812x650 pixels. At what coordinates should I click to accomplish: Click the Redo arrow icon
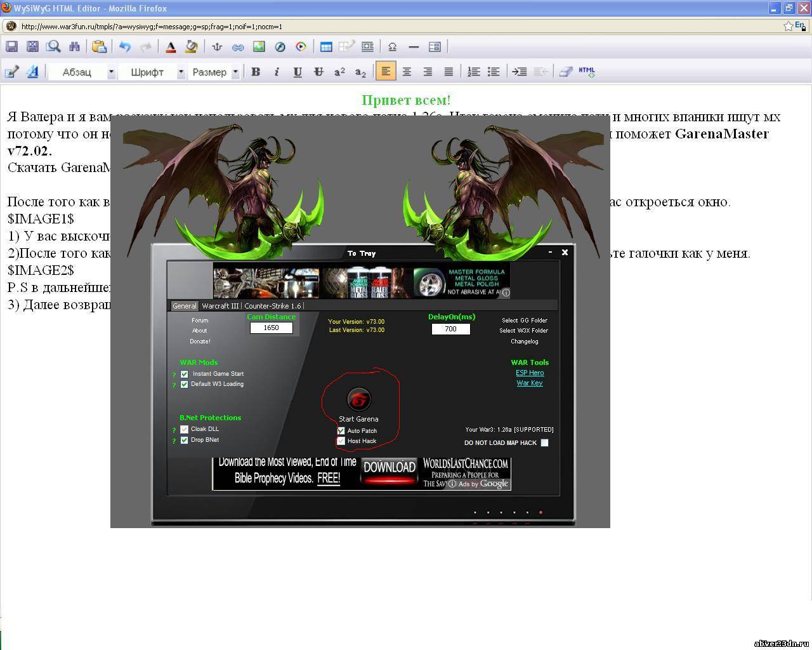point(146,46)
